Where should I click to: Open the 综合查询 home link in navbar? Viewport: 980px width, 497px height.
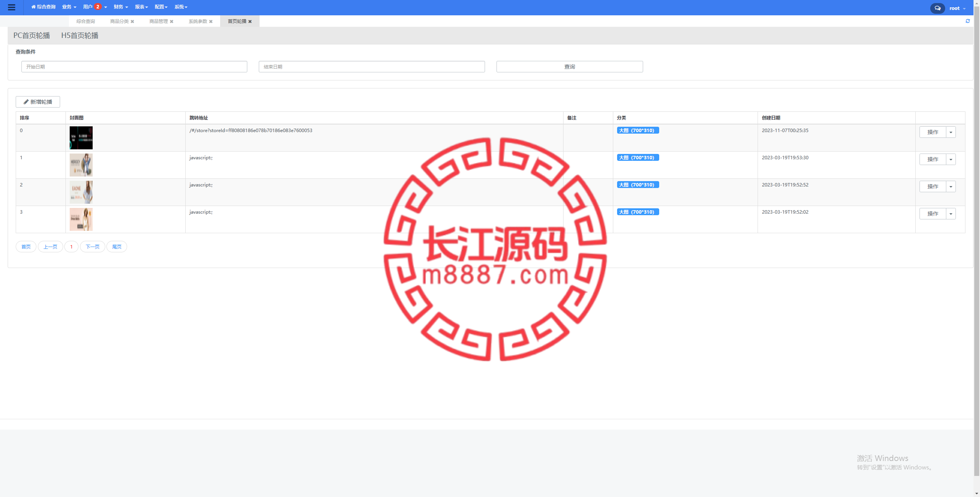pyautogui.click(x=43, y=7)
